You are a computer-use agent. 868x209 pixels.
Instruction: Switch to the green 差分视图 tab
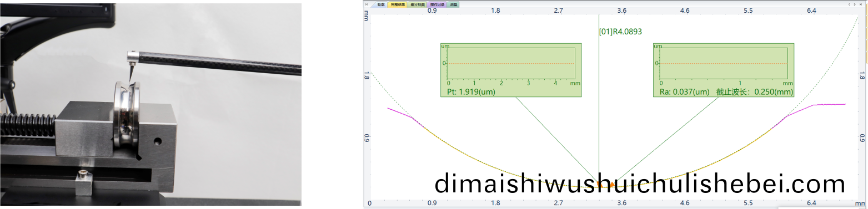tap(417, 4)
